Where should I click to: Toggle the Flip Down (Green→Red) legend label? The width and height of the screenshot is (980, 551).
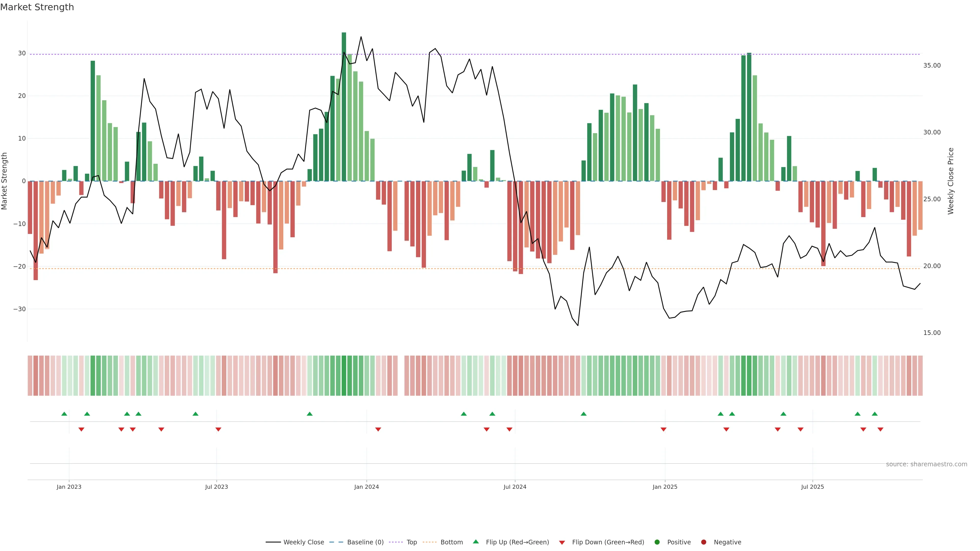click(608, 542)
